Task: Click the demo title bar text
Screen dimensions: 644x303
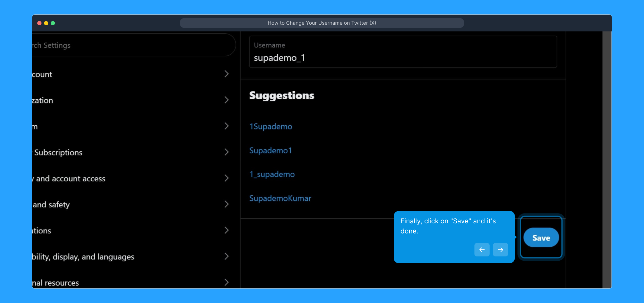Action: tap(322, 23)
